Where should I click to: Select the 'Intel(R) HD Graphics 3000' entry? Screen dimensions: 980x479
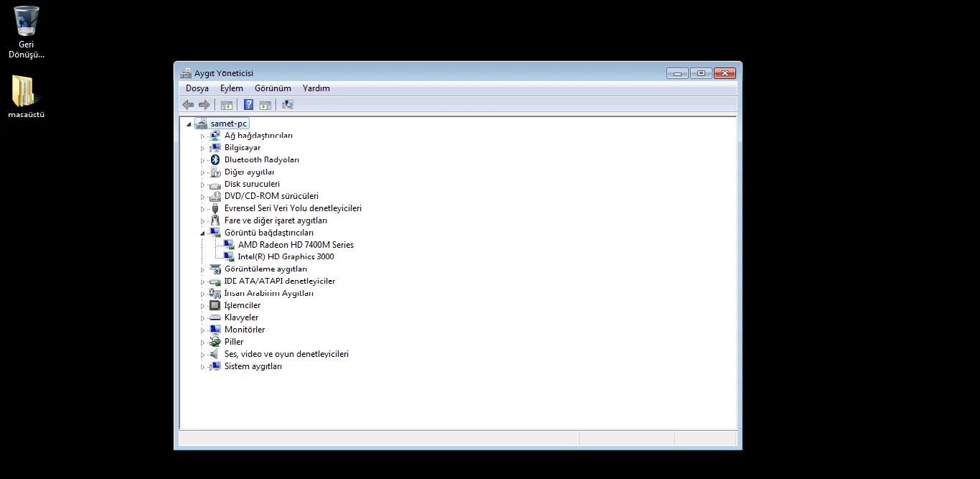click(x=286, y=257)
